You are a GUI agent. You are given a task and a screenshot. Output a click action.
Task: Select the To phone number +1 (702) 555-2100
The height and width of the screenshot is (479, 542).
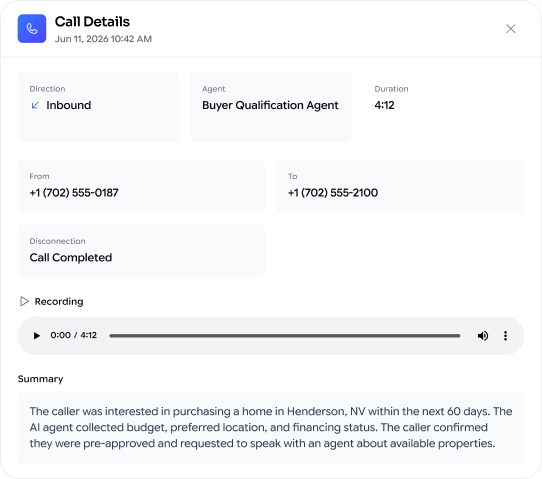click(x=333, y=192)
